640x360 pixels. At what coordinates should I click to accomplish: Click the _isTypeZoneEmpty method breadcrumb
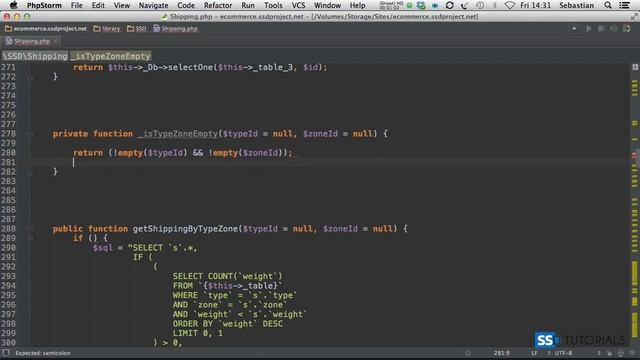(111, 56)
